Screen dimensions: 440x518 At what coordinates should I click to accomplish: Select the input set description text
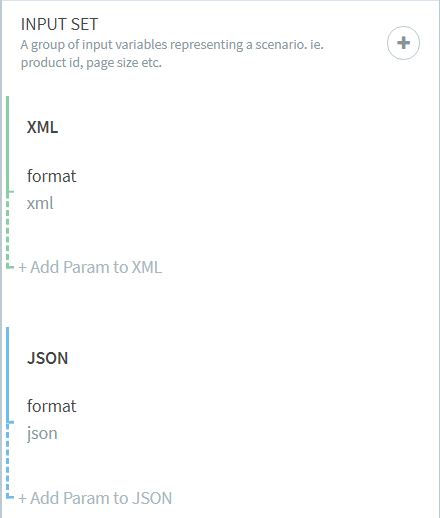point(172,53)
